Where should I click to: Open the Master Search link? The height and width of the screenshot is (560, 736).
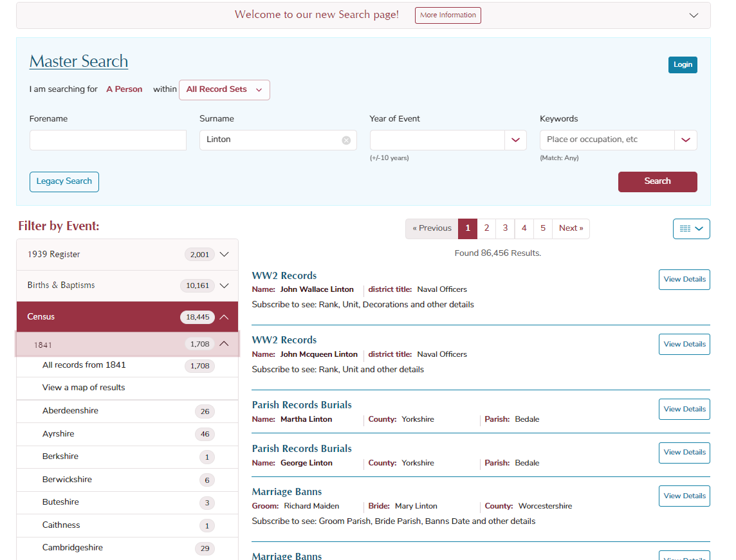click(78, 61)
